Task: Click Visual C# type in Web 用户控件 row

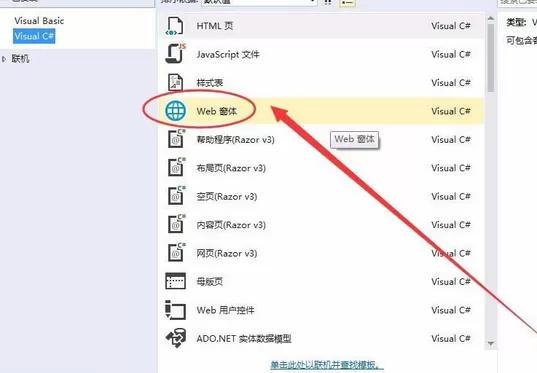Action: (451, 310)
